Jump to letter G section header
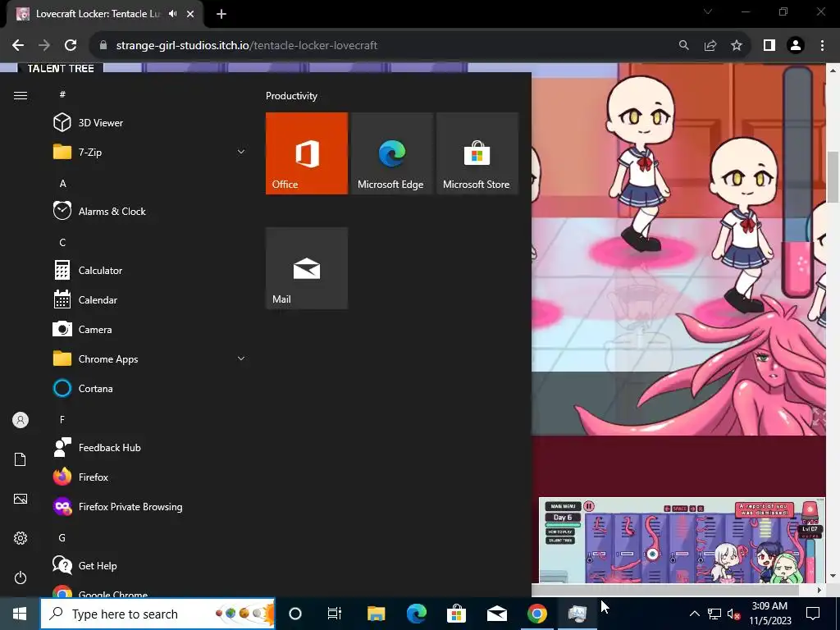This screenshot has height=630, width=840. 62,537
